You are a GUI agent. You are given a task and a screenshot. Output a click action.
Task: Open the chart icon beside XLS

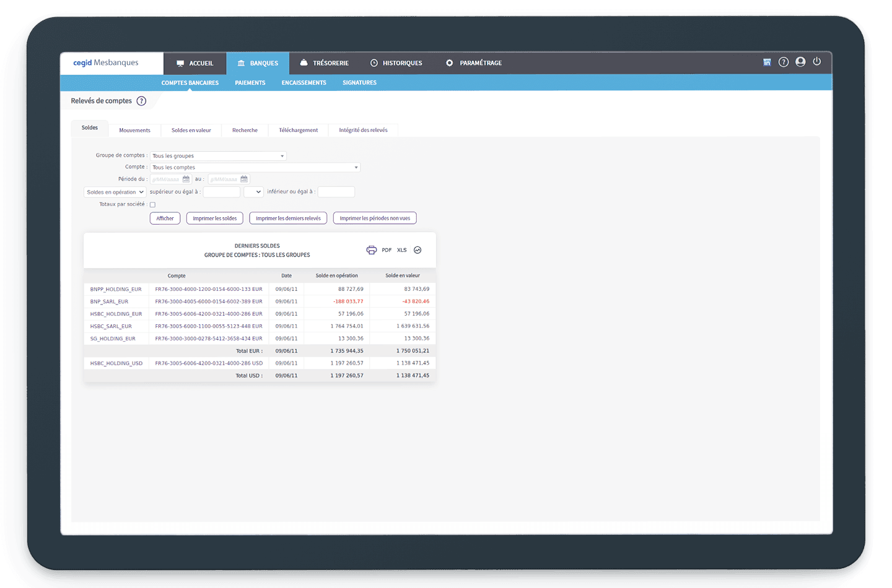pyautogui.click(x=418, y=250)
